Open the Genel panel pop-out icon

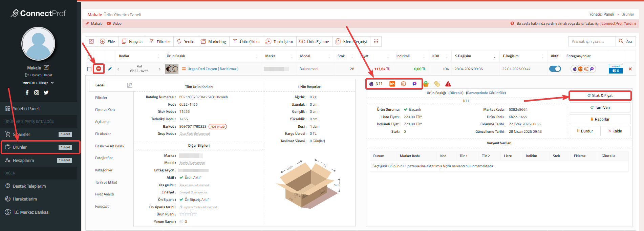tap(129, 85)
